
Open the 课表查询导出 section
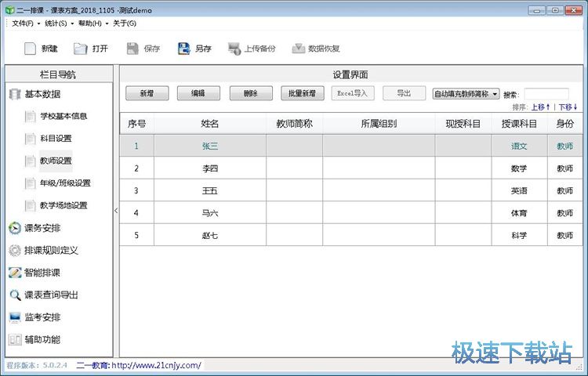(52, 295)
